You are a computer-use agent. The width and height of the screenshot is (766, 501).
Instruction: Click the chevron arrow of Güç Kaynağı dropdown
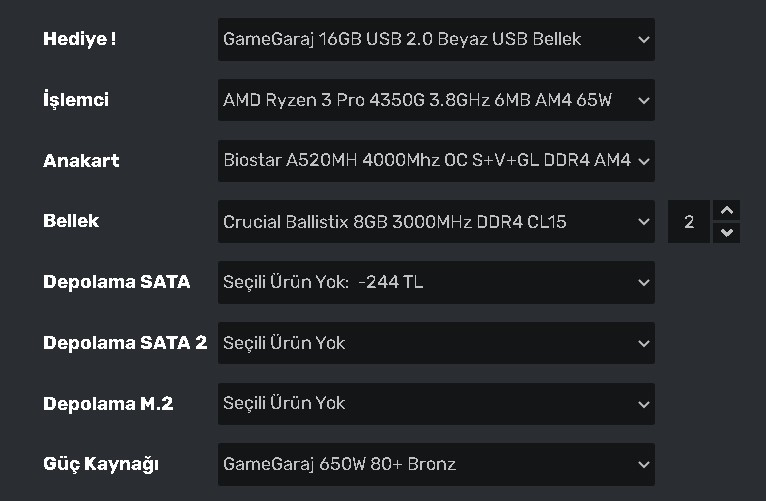[642, 465]
